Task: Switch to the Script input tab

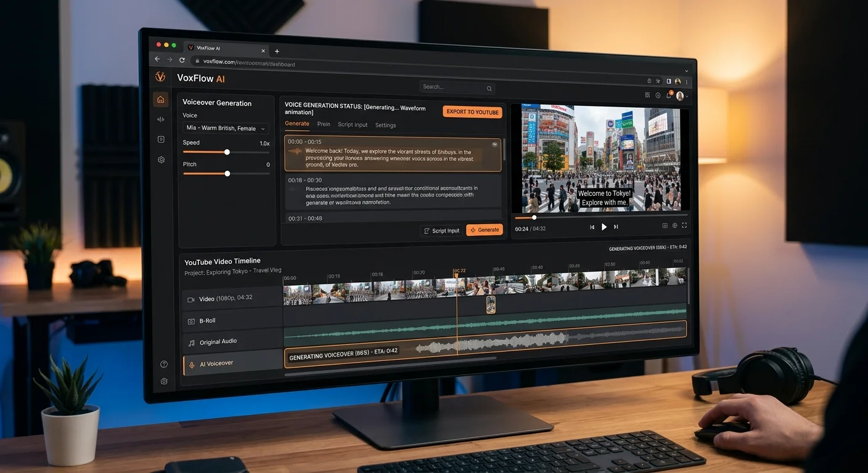Action: point(353,124)
